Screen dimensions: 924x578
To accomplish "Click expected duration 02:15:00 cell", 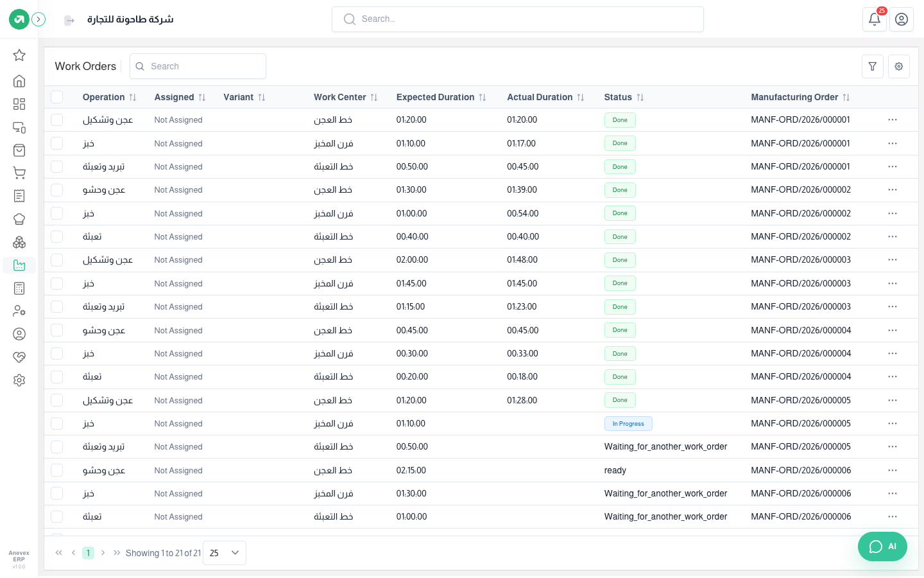I will tap(411, 471).
